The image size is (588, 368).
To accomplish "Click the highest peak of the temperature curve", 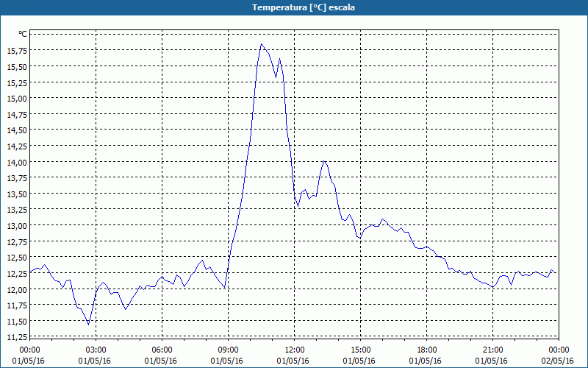I will coord(262,44).
